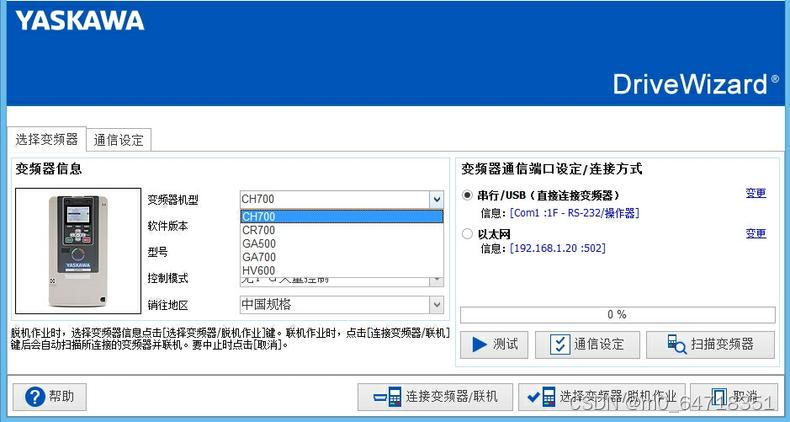The width and height of the screenshot is (790, 422).
Task: Click the play triangle icon on 测试
Action: pyautogui.click(x=479, y=344)
